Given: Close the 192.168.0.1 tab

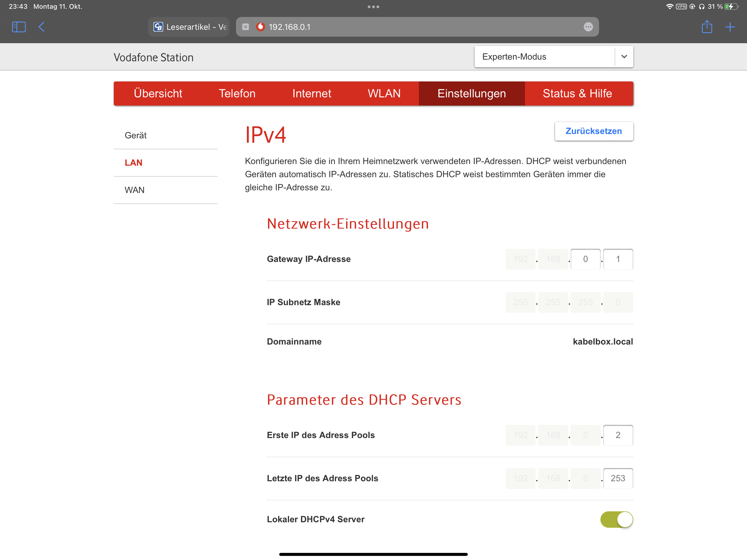Looking at the screenshot, I should (x=246, y=27).
